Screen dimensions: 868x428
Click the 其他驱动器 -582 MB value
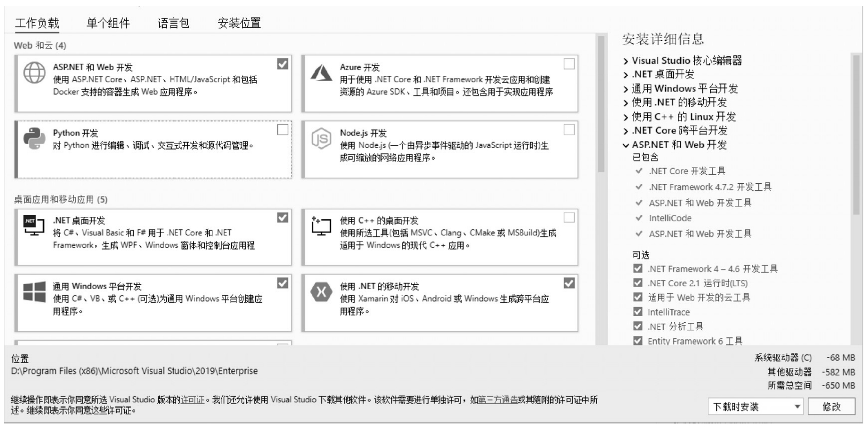pyautogui.click(x=838, y=372)
